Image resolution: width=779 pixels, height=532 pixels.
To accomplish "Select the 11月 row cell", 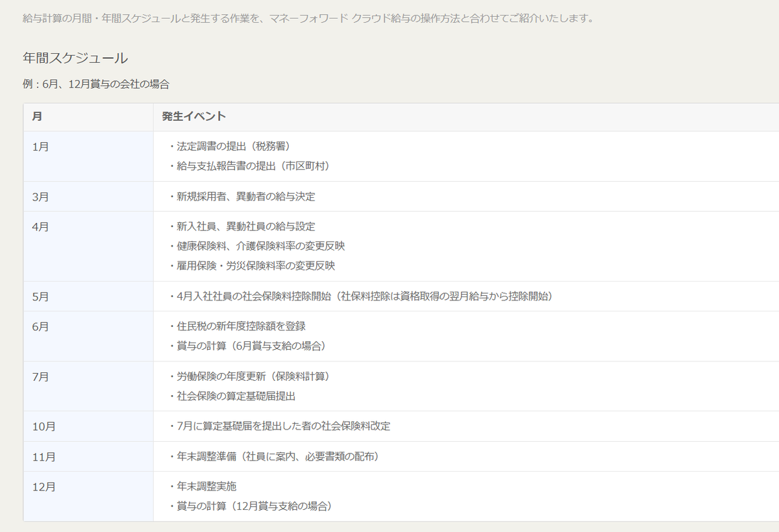I will point(88,457).
